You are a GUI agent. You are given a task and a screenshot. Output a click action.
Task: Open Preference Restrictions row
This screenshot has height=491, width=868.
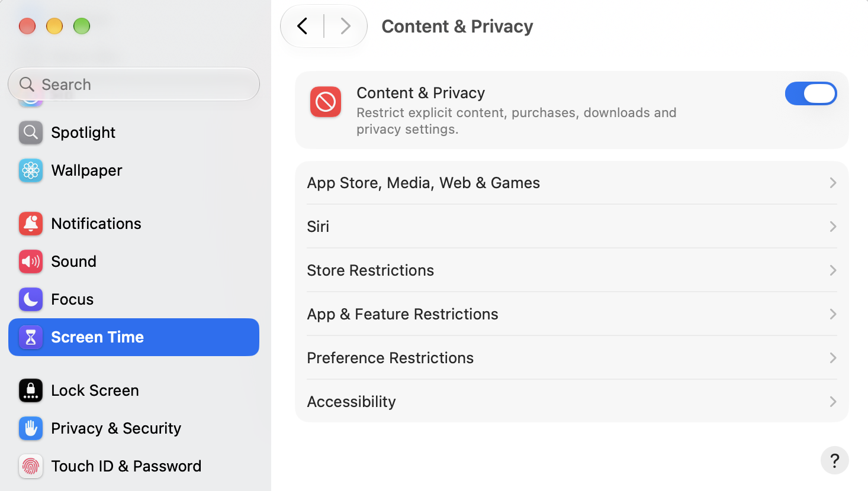point(572,358)
